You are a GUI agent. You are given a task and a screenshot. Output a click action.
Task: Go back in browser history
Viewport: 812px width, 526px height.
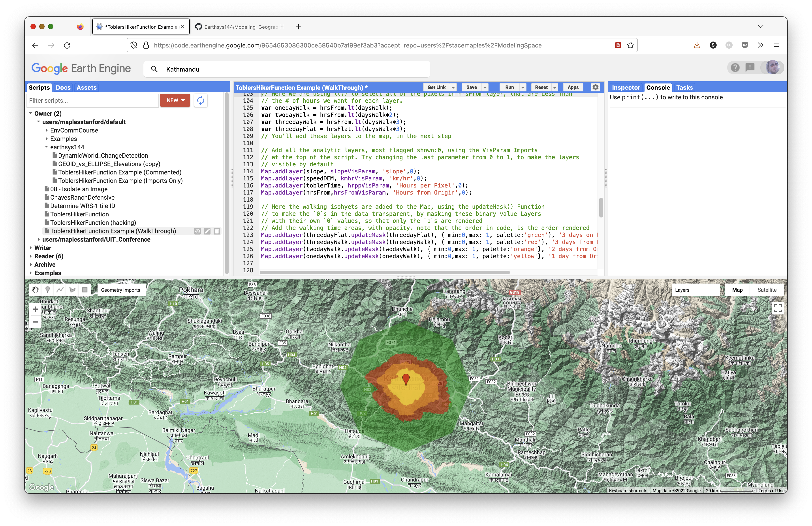click(x=35, y=45)
